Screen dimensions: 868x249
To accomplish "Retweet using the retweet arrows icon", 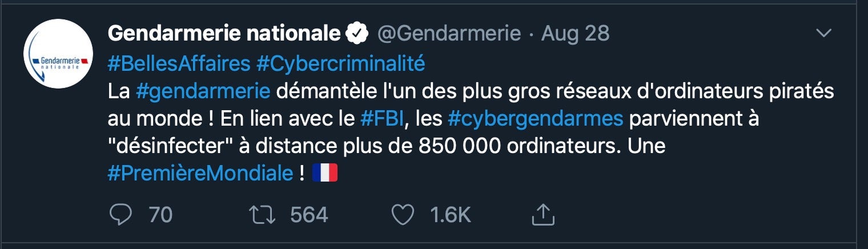I will click(x=263, y=215).
